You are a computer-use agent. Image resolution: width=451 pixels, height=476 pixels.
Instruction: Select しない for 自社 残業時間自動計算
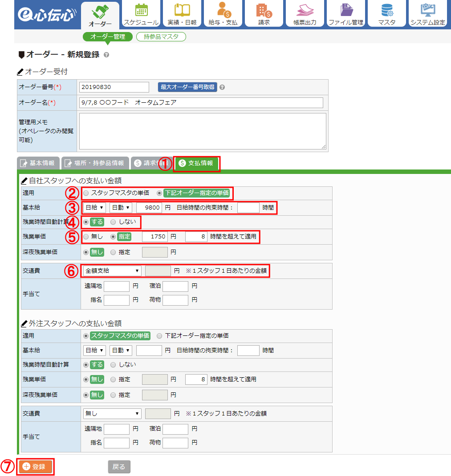coord(113,222)
